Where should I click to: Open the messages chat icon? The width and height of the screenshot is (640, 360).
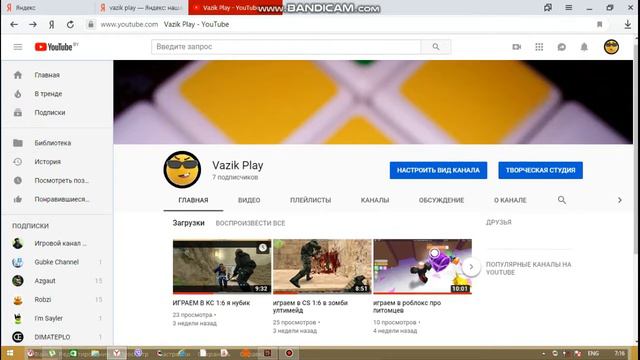pos(562,47)
